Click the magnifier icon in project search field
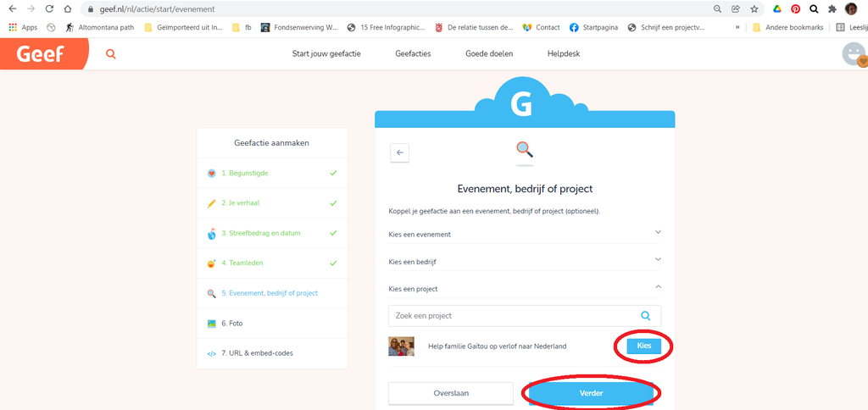 pos(646,316)
